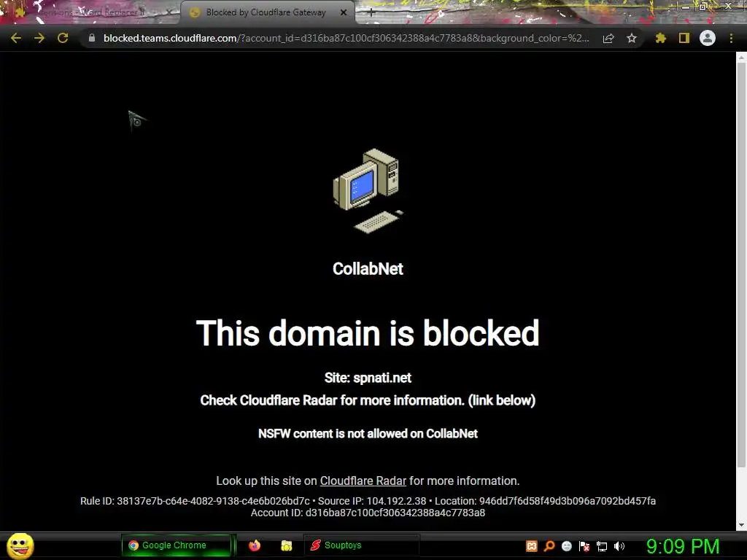Viewport: 747px width, 560px height.
Task: Click the Rule ID details line
Action: point(368,501)
